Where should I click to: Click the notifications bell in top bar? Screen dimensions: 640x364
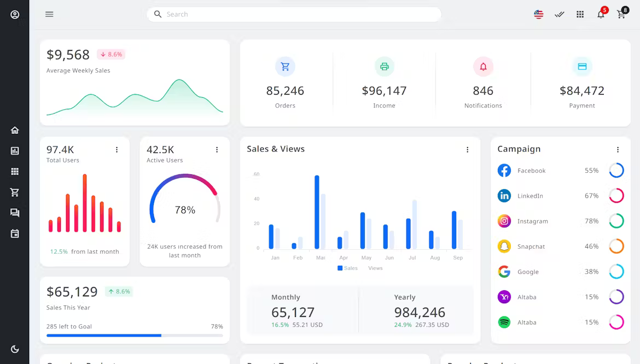601,14
